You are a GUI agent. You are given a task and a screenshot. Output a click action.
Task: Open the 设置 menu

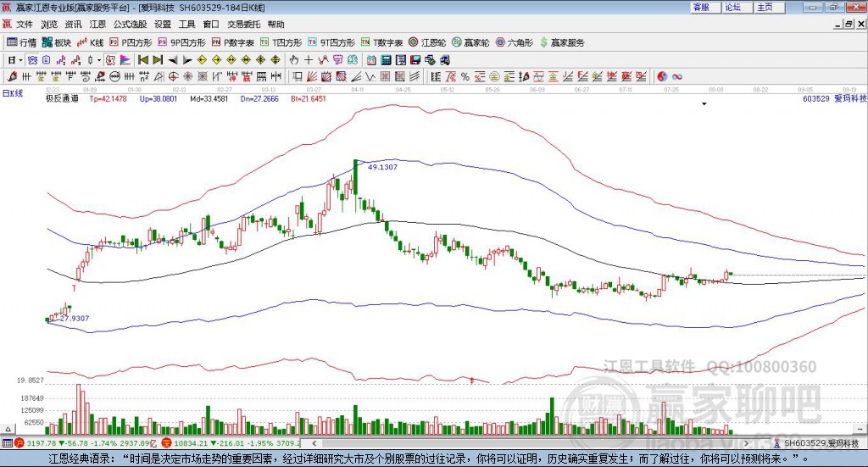163,25
